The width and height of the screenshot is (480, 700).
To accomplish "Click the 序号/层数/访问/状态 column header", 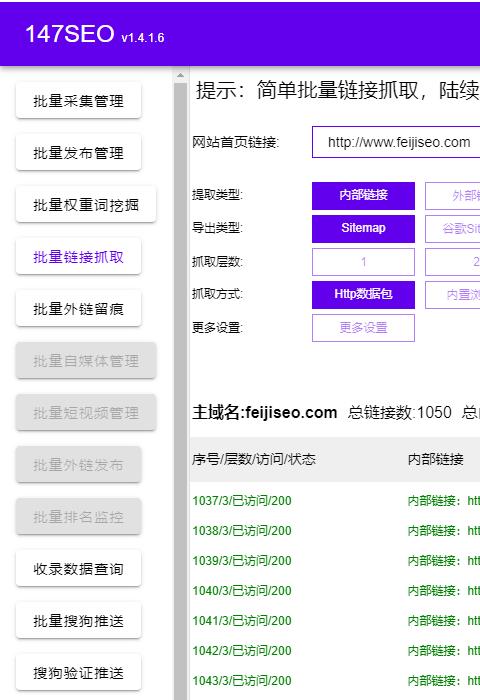I will (254, 459).
